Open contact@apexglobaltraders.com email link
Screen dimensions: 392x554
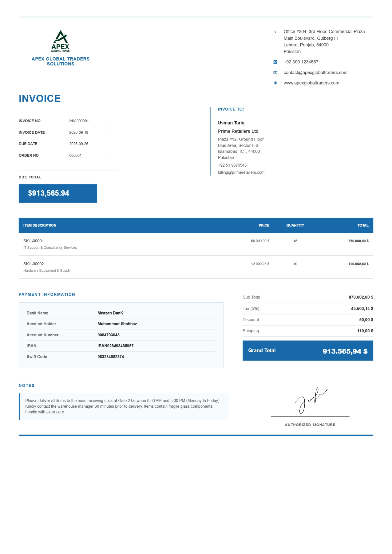tap(315, 72)
